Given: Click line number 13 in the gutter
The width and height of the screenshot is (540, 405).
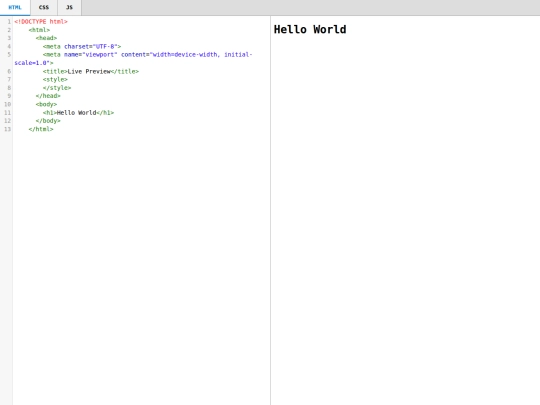Looking at the screenshot, I should (8, 129).
